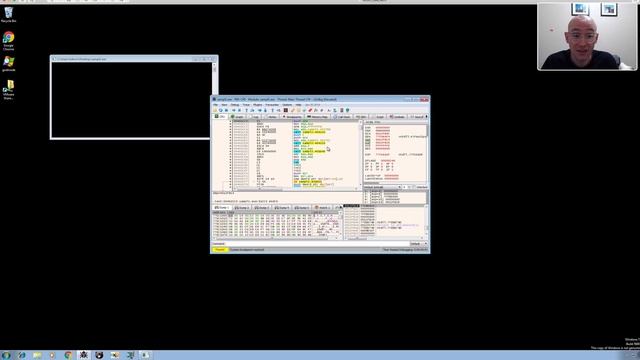This screenshot has height=360, width=640.
Task: Click the Execute Till Return toolbar icon
Action: coord(272,110)
